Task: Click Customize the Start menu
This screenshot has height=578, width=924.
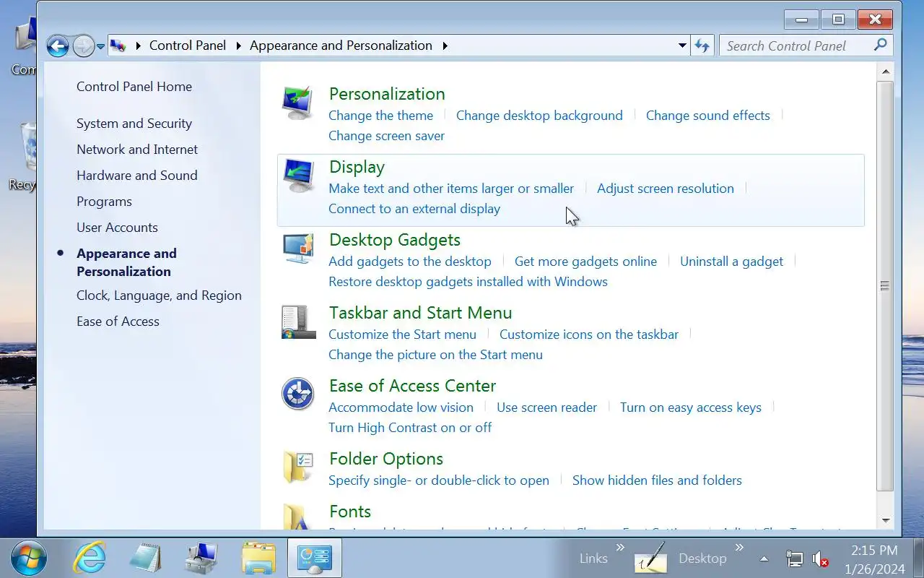Action: [x=403, y=335]
